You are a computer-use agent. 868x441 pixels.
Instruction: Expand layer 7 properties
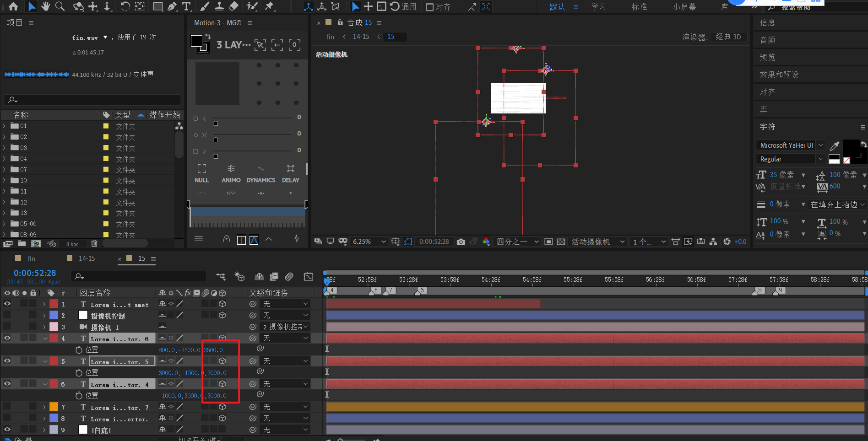pos(44,407)
